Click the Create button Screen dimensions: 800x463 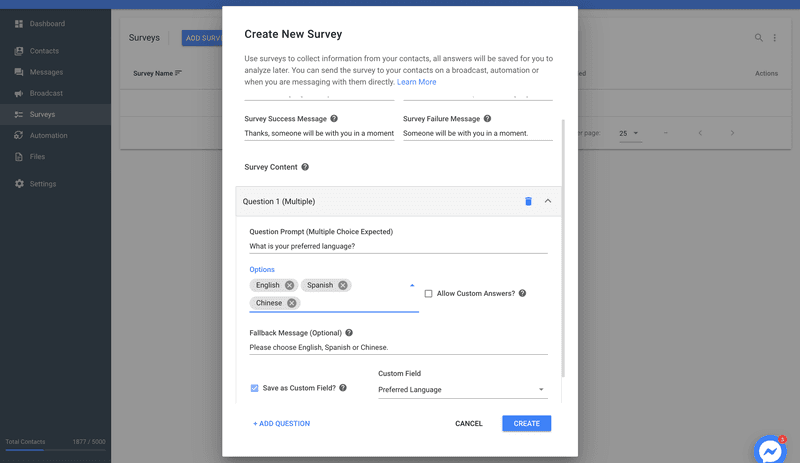click(526, 424)
